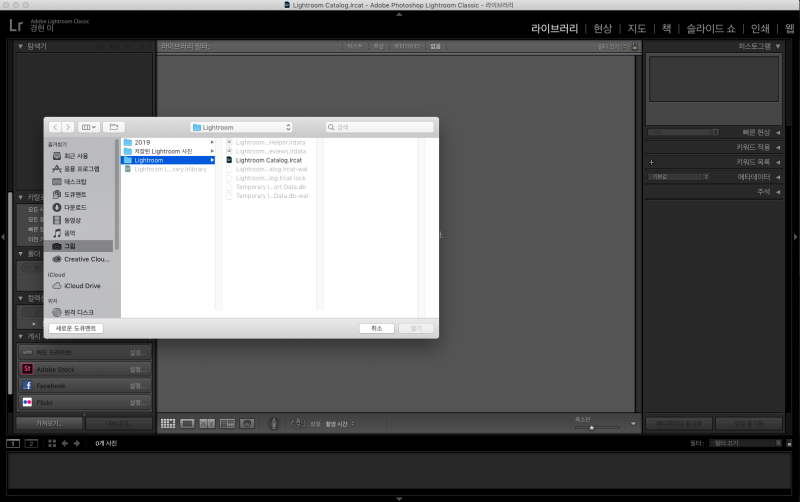Switch to 지도 map module
The height and width of the screenshot is (502, 800).
click(637, 29)
